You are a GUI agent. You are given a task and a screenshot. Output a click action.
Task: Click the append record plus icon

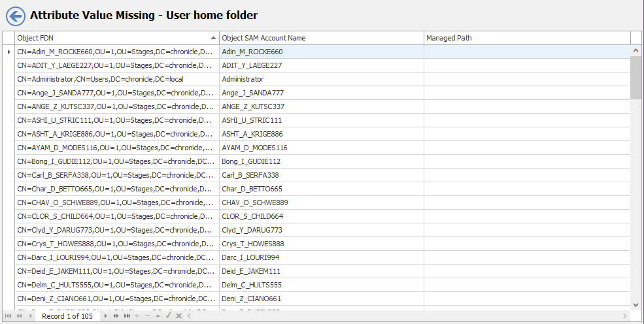137,316
